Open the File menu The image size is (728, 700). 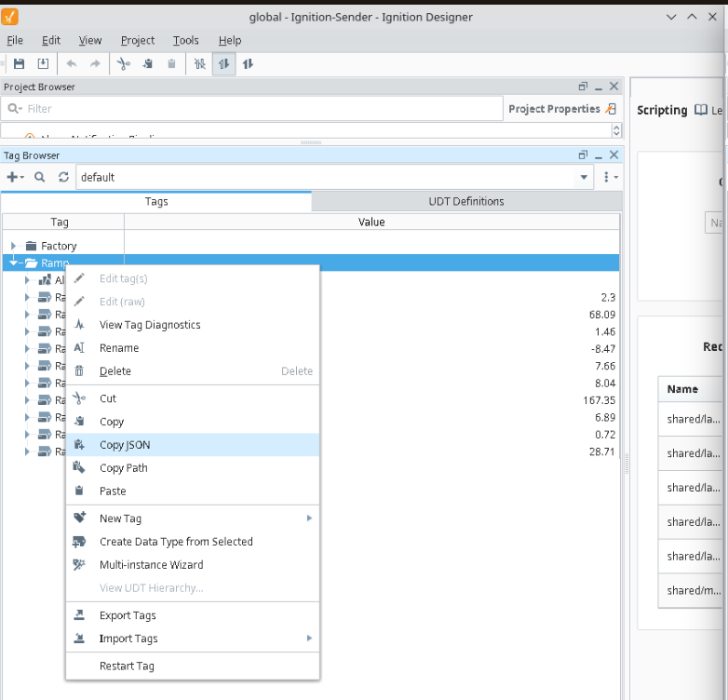[x=15, y=40]
